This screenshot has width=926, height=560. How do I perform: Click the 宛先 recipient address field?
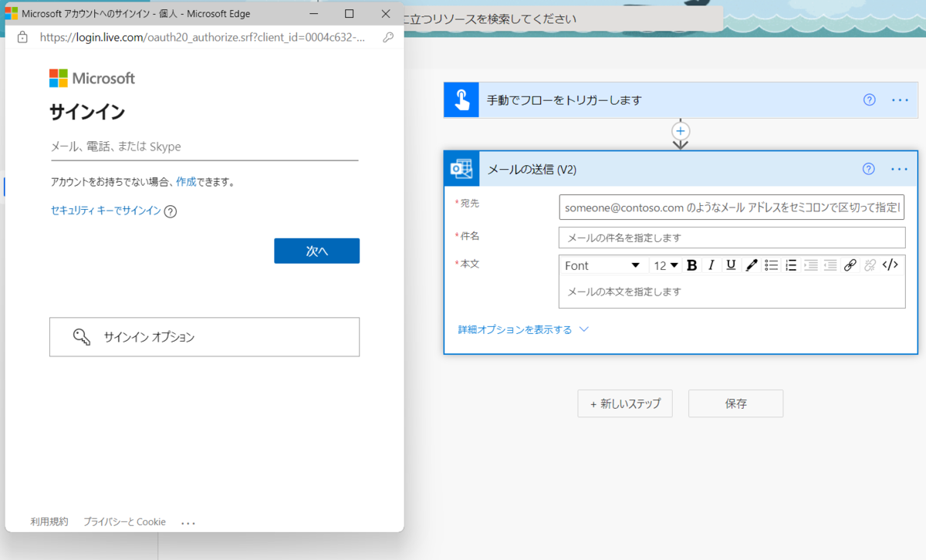point(732,207)
